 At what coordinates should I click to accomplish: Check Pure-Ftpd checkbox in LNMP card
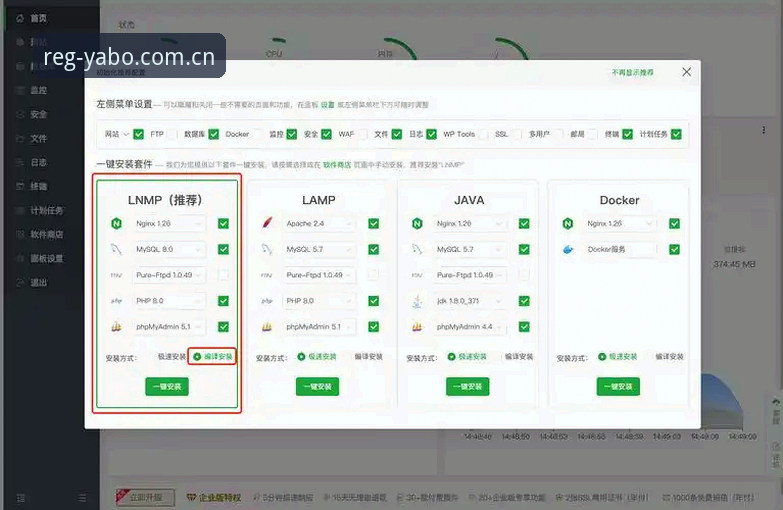pos(223,275)
